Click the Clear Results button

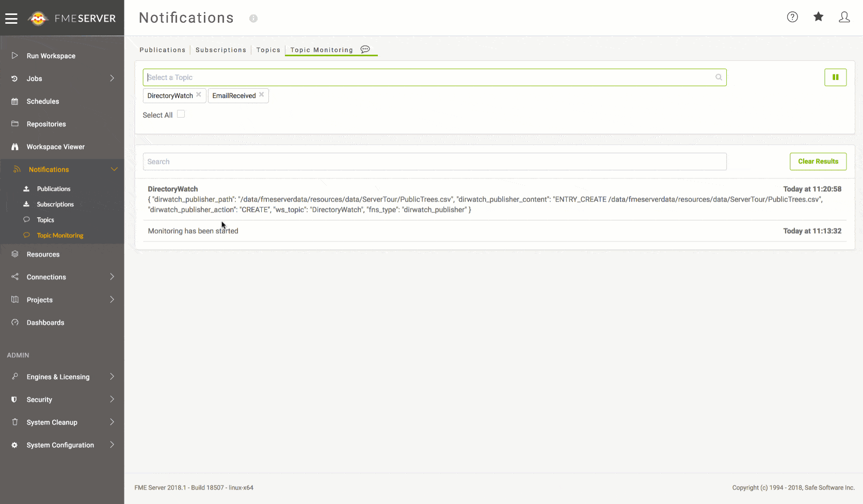click(x=818, y=161)
